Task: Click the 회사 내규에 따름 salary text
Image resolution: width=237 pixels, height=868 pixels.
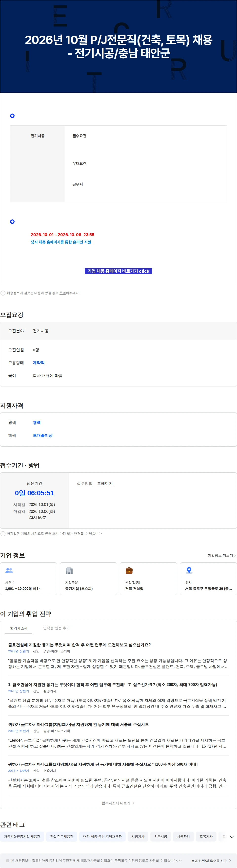Action: click(x=48, y=375)
